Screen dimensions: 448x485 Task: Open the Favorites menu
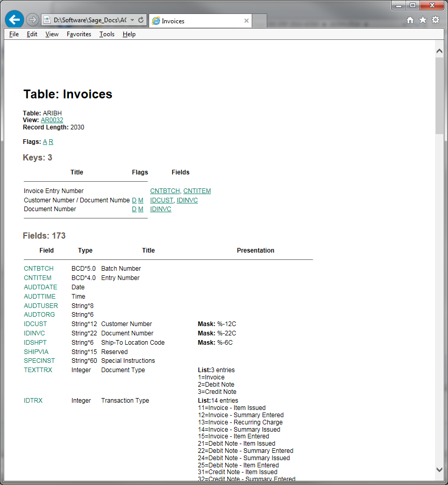click(x=79, y=34)
